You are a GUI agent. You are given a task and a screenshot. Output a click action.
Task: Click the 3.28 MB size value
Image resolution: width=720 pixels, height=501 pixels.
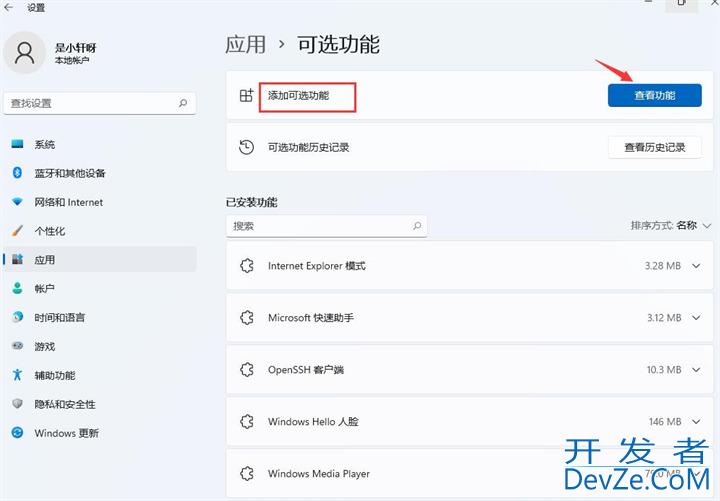coord(663,266)
